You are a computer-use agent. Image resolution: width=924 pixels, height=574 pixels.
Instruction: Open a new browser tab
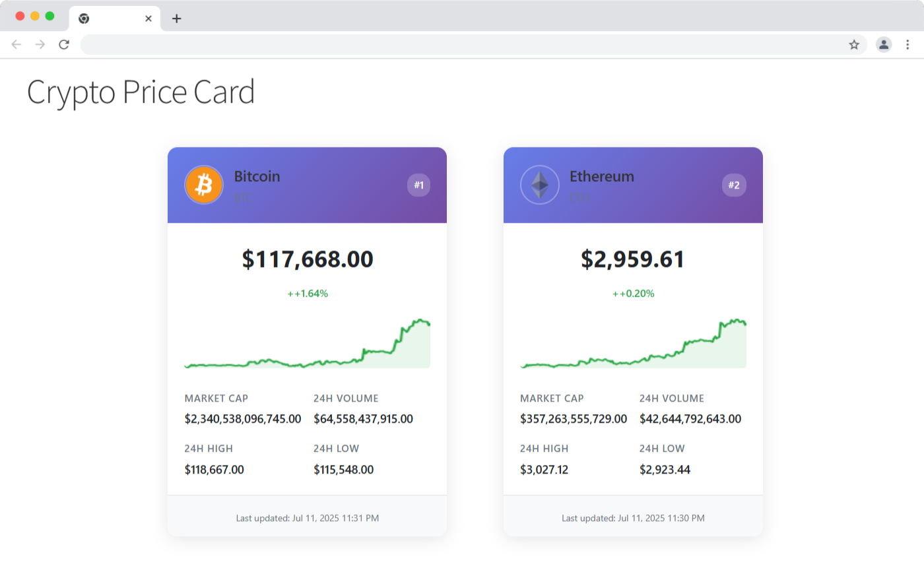point(176,18)
